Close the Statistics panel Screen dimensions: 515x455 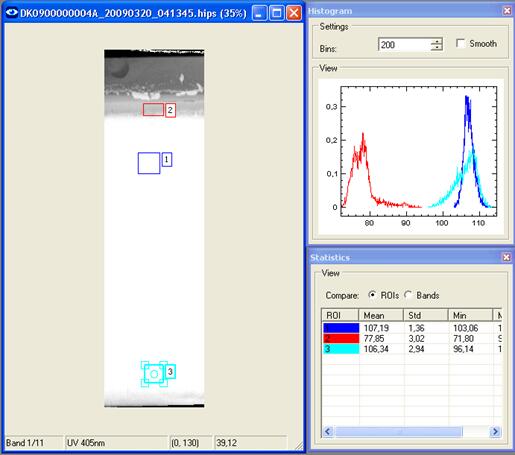[506, 257]
